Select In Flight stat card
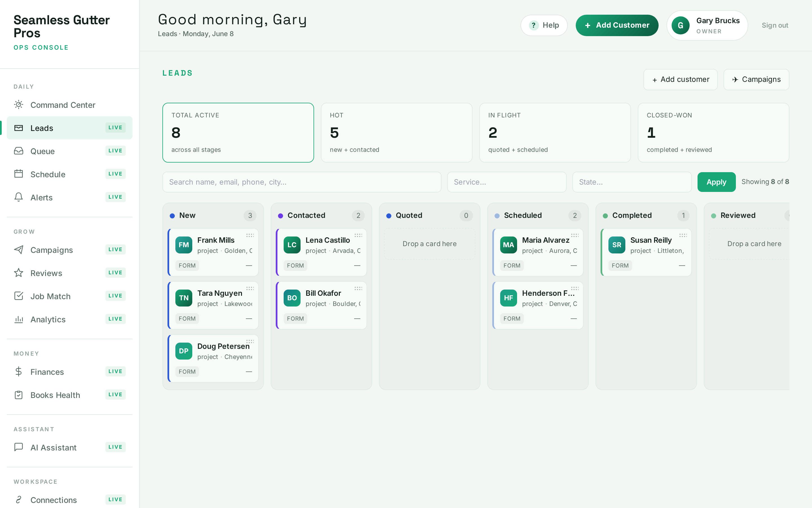The image size is (812, 508). point(555,133)
